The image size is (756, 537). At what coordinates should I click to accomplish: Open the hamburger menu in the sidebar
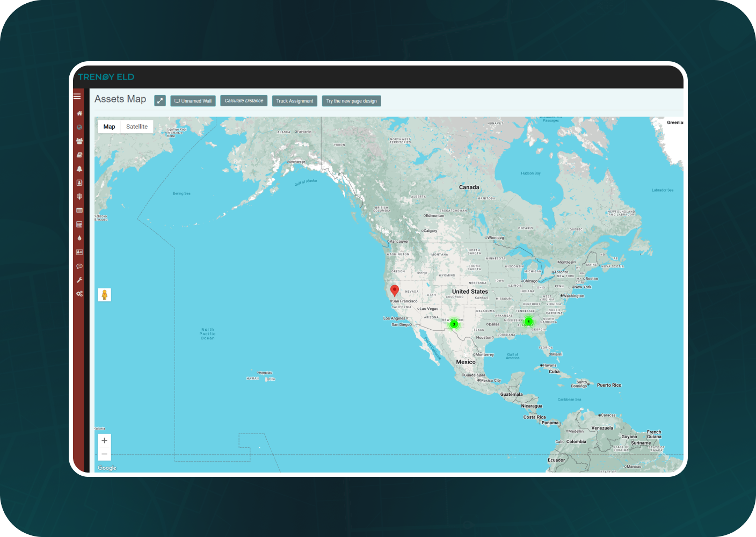point(77,96)
